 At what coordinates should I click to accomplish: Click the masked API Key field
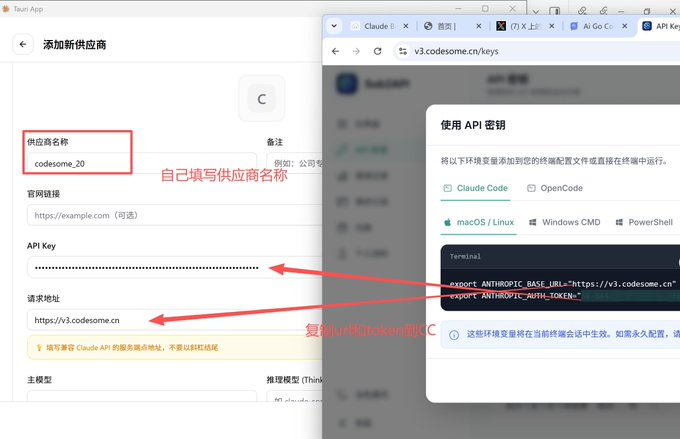[x=175, y=267]
